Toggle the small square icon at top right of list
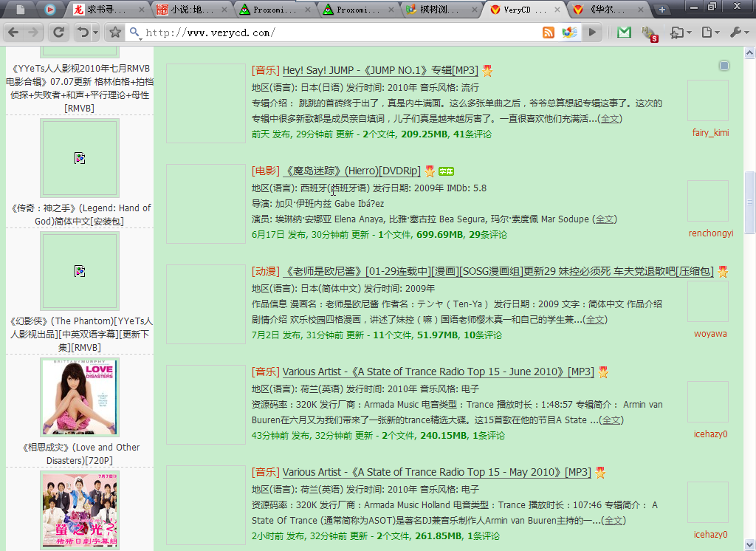The image size is (756, 551). tap(724, 66)
